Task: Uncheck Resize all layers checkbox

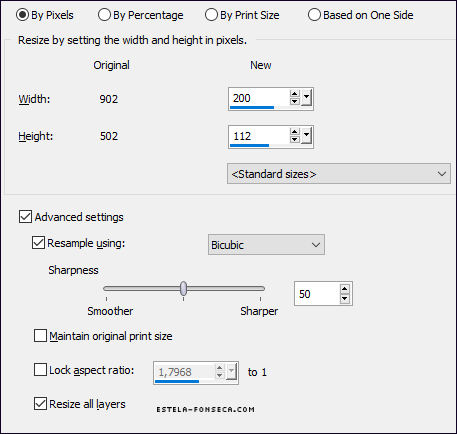Action: tap(40, 404)
